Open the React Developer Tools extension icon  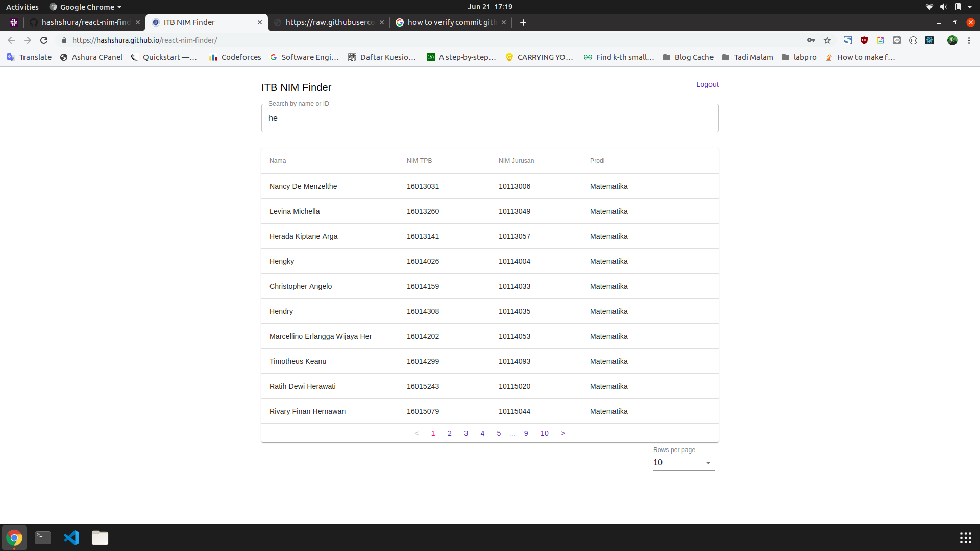(929, 40)
